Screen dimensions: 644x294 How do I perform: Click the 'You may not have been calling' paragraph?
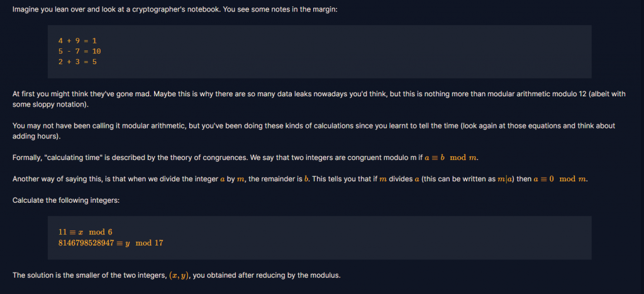click(x=314, y=131)
